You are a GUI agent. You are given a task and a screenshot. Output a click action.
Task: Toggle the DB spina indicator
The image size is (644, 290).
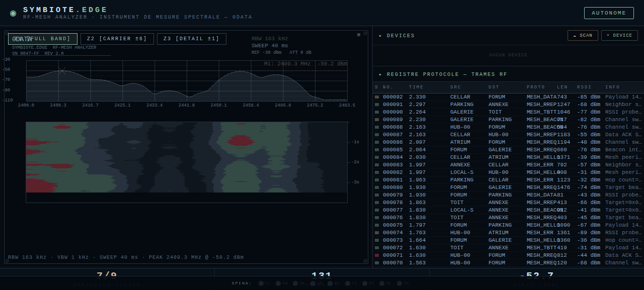coord(278,283)
